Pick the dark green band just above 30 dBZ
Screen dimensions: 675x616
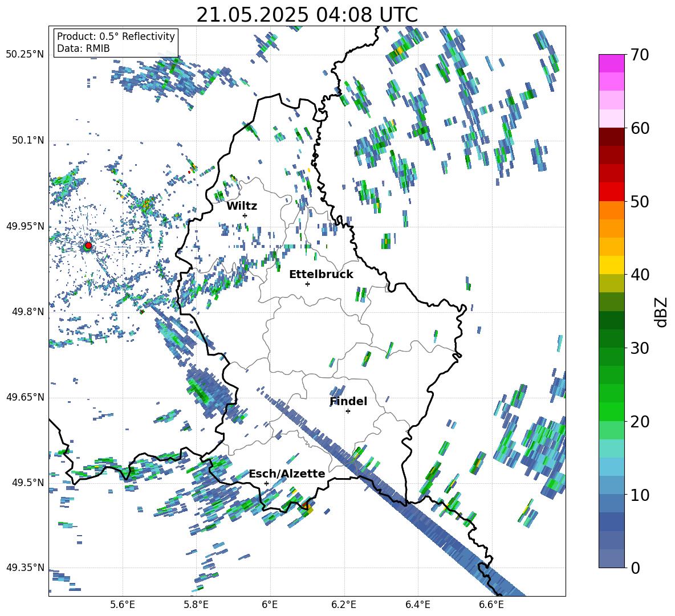(611, 338)
